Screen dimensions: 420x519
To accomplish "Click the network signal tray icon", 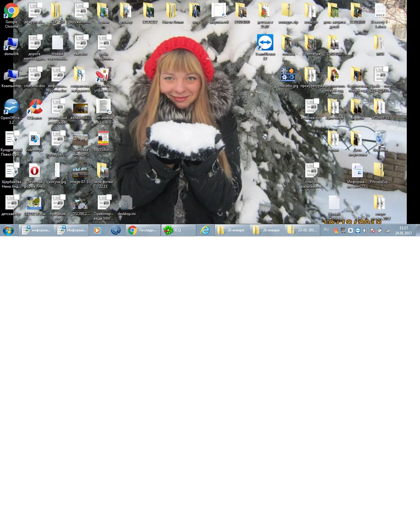I will (x=387, y=230).
